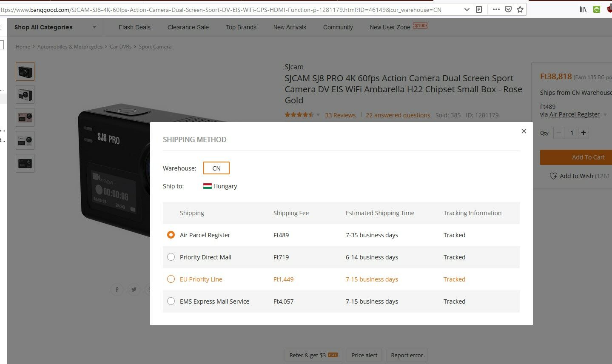
Task: Select Priority Direct Mail radio button
Action: click(x=171, y=257)
